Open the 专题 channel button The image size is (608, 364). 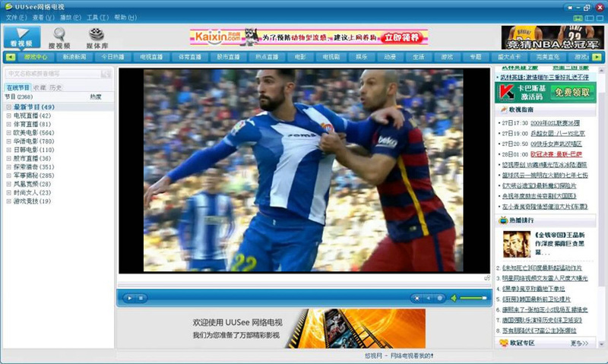click(x=476, y=57)
